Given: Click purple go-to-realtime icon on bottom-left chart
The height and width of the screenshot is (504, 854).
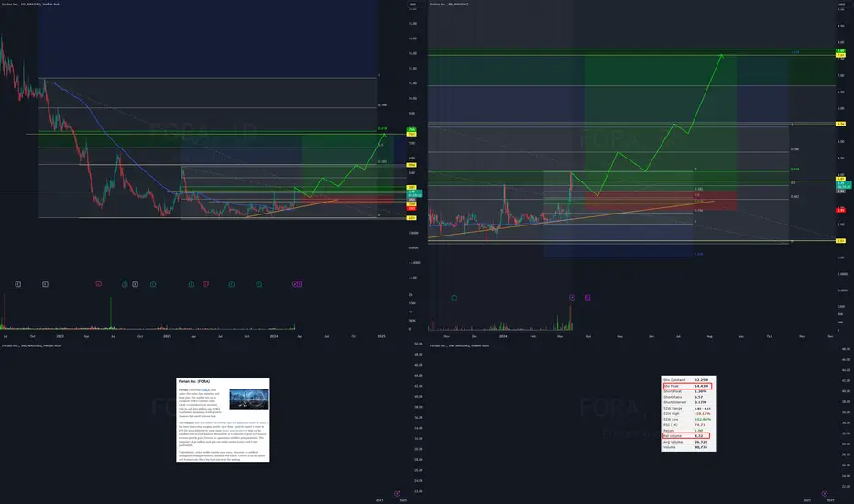Looking at the screenshot, I should [x=397, y=494].
